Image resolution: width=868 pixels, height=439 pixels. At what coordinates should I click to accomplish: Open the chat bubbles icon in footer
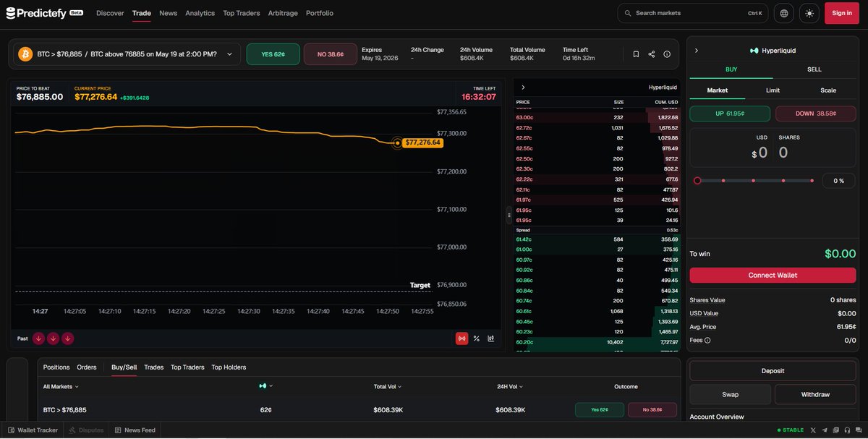(x=857, y=430)
